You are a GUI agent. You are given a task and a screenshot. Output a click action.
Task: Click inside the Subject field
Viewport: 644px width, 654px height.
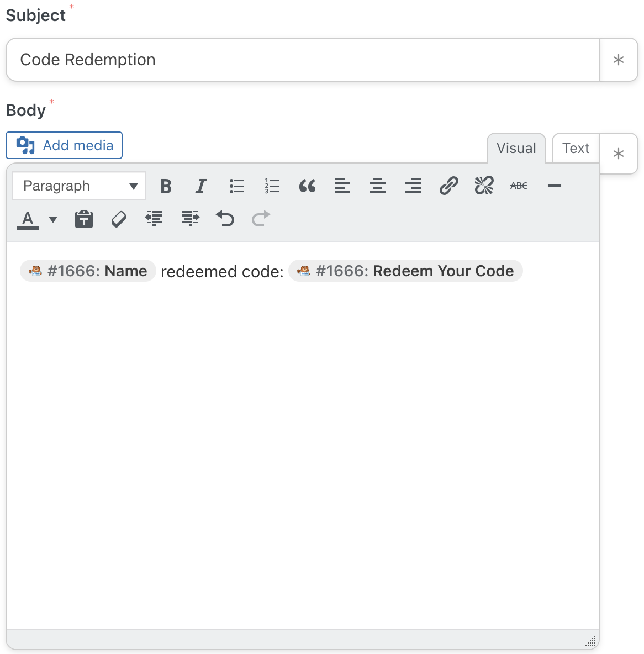[x=302, y=60]
